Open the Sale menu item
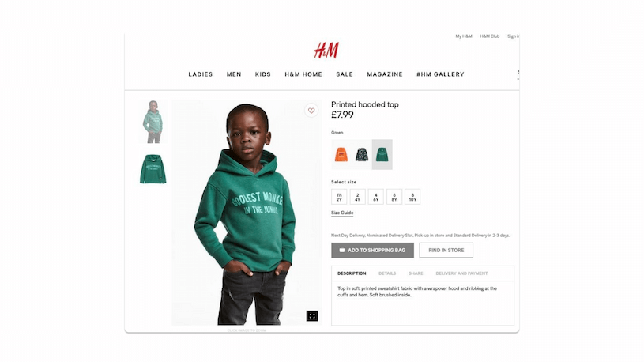 tap(345, 74)
